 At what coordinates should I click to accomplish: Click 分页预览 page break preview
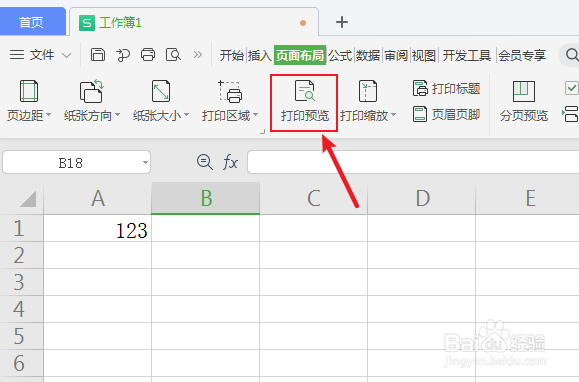pos(524,101)
